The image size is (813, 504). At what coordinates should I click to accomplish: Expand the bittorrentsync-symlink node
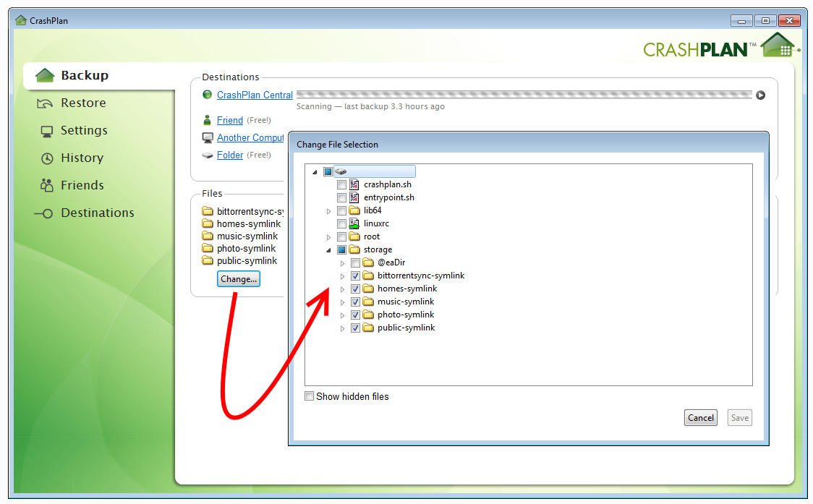(x=342, y=276)
